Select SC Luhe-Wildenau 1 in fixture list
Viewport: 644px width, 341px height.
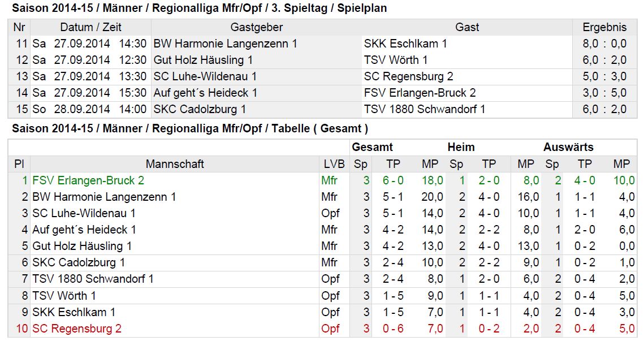coord(205,76)
